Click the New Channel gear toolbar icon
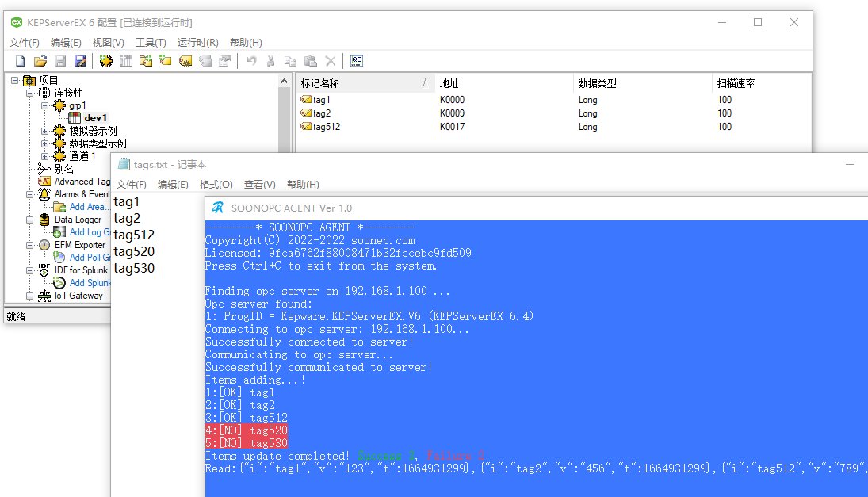Image resolution: width=868 pixels, height=497 pixels. [105, 61]
